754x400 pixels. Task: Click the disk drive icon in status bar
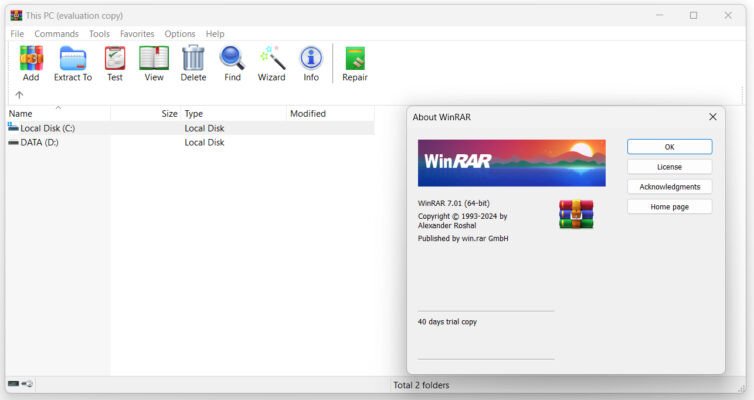pyautogui.click(x=13, y=384)
